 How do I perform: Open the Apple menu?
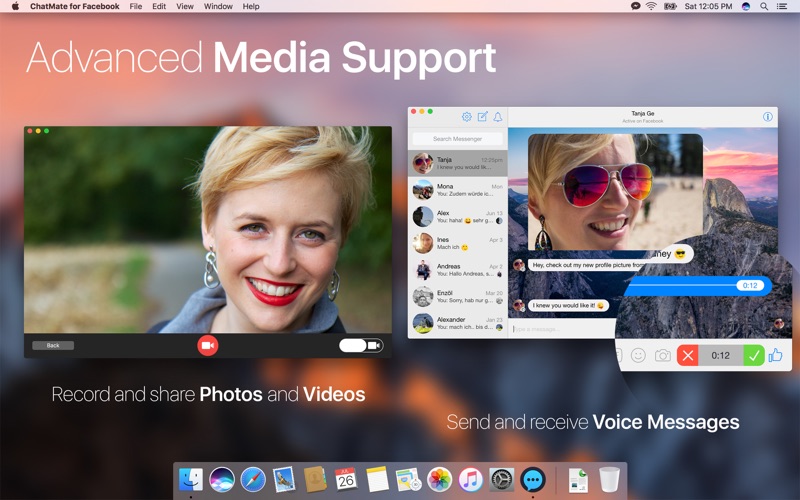click(15, 6)
